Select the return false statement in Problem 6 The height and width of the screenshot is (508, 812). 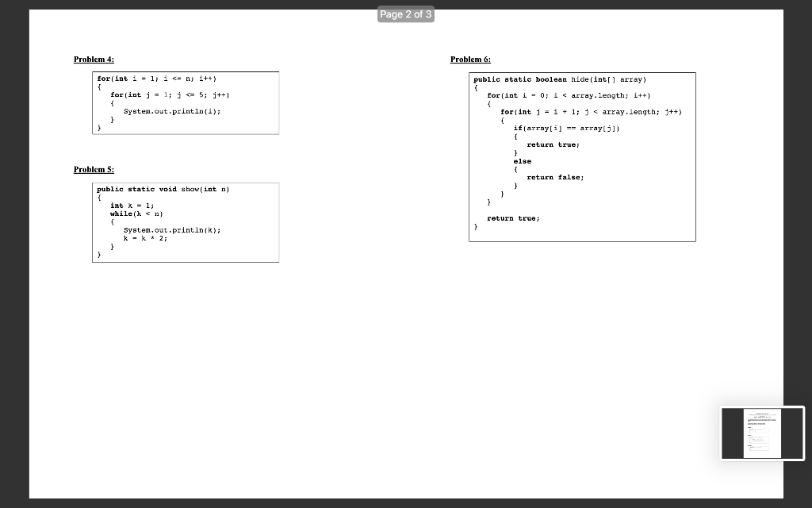click(x=555, y=177)
